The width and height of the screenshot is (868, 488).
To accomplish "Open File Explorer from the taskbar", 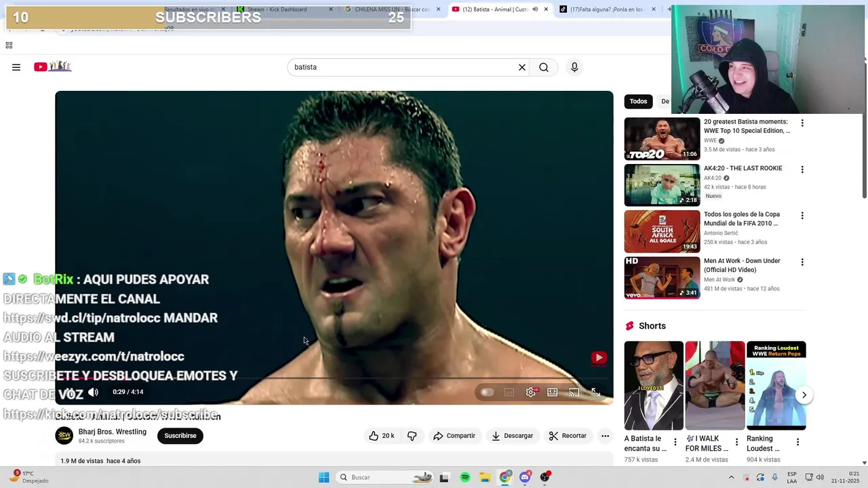I will tap(485, 477).
